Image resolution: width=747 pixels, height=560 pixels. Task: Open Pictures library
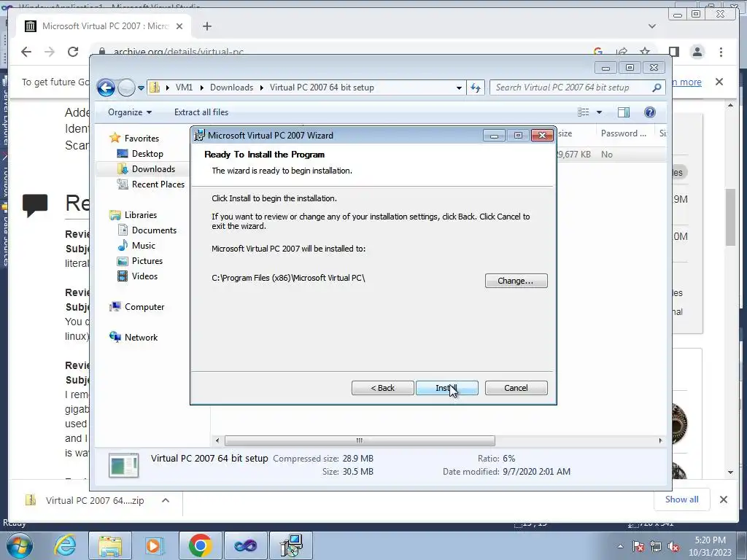coord(147,261)
